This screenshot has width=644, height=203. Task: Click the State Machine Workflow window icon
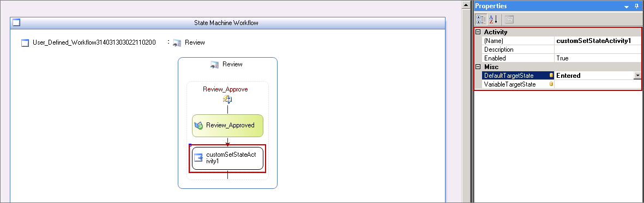pyautogui.click(x=16, y=22)
